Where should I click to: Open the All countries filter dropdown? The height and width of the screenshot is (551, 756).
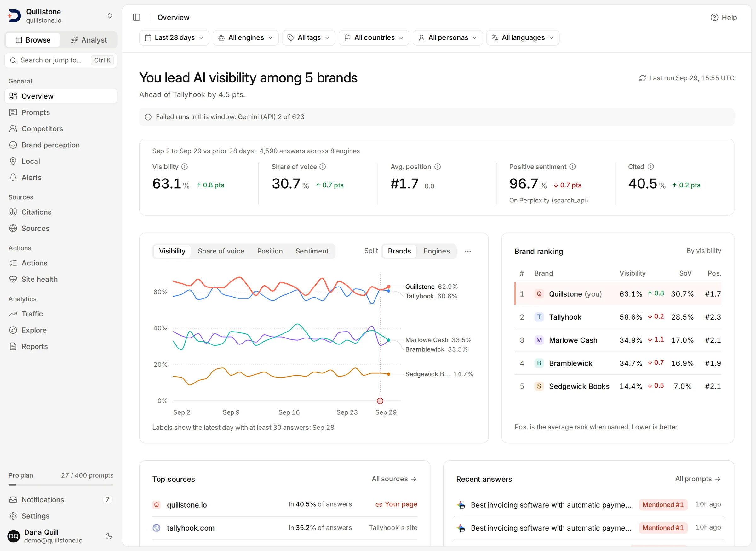374,38
